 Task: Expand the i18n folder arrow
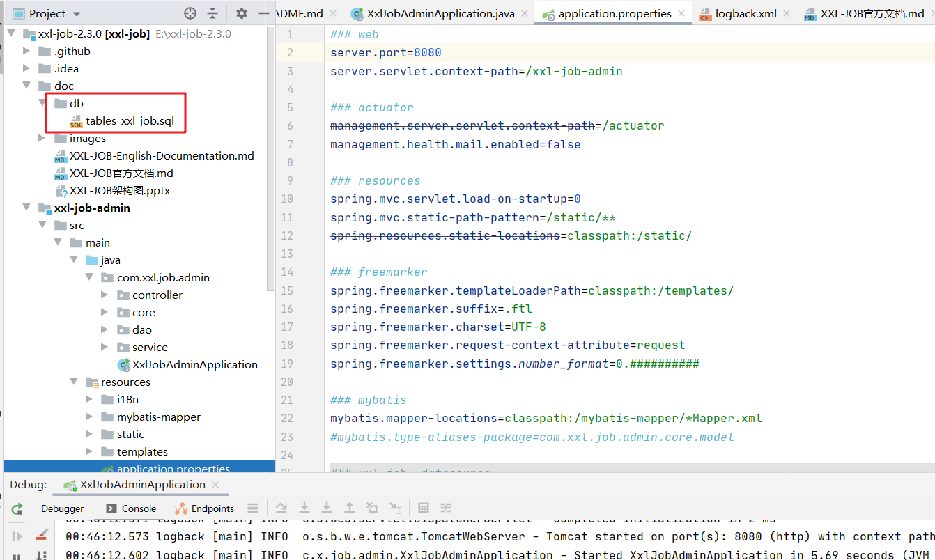click(89, 399)
